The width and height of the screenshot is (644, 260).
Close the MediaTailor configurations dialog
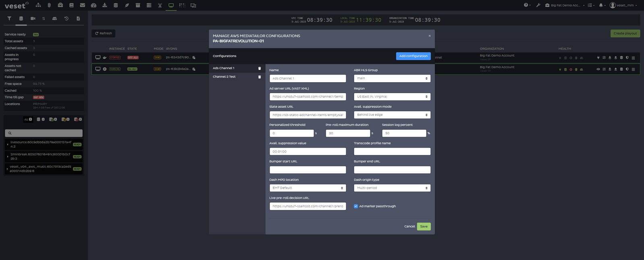coord(429,36)
